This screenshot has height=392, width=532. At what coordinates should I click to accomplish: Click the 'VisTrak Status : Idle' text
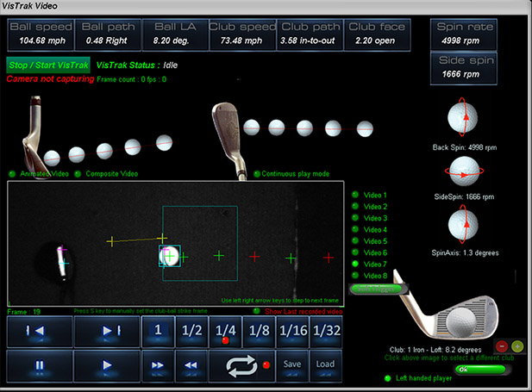click(x=137, y=65)
